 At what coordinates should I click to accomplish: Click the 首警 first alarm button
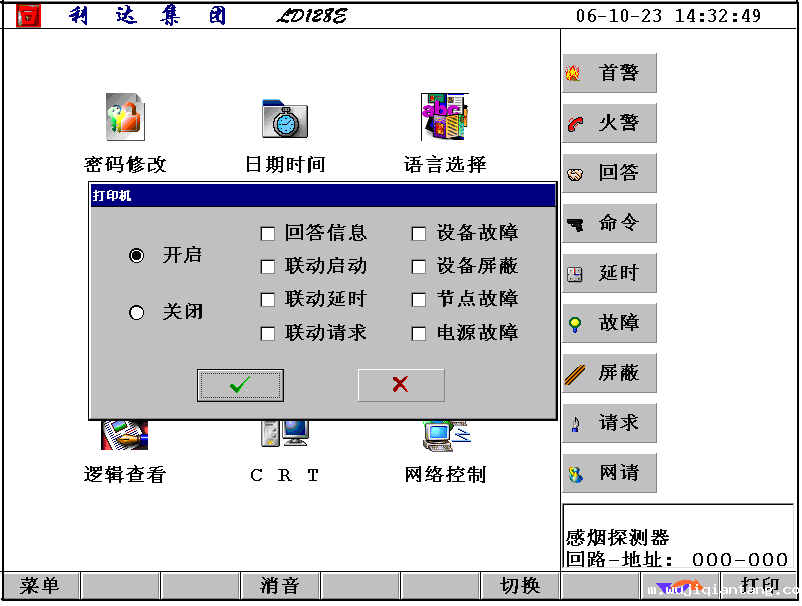point(609,73)
